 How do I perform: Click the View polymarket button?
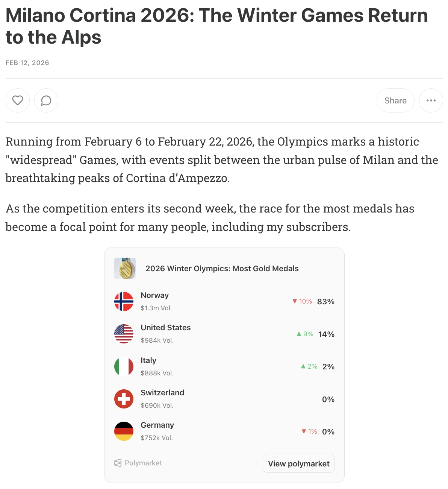click(x=298, y=463)
